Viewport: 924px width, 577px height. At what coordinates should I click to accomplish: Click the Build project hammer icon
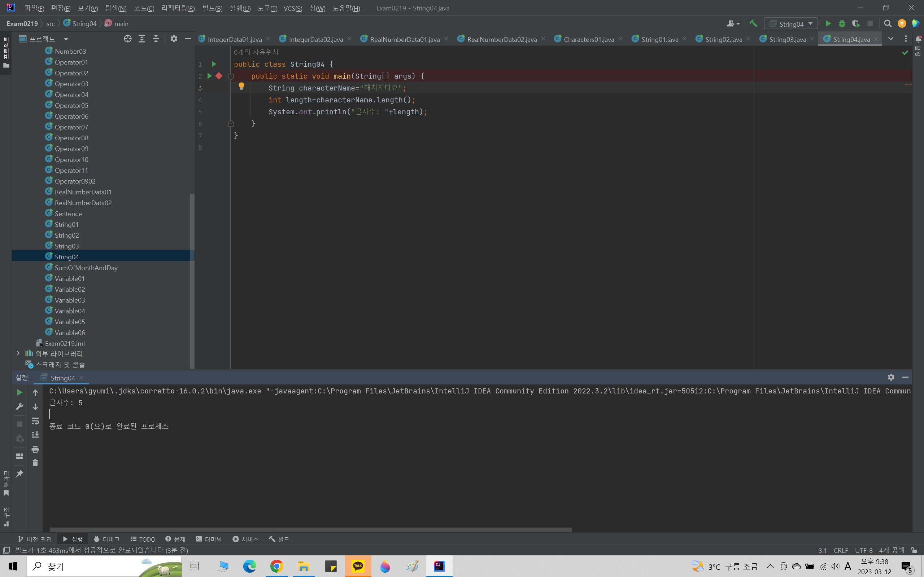click(x=753, y=24)
